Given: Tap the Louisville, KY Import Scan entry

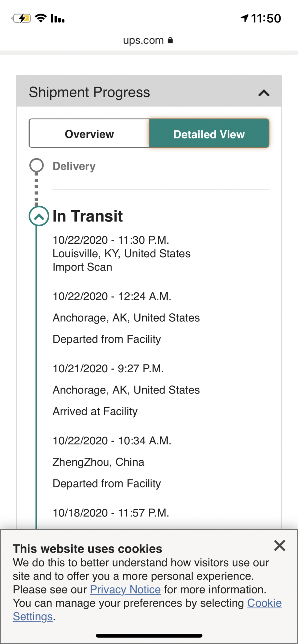Looking at the screenshot, I should [122, 254].
